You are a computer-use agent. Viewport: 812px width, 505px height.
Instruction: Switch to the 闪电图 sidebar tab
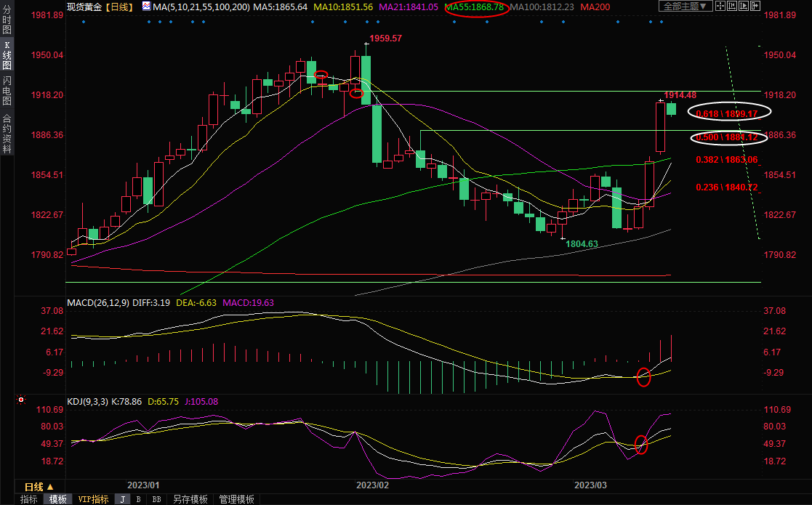click(x=7, y=91)
